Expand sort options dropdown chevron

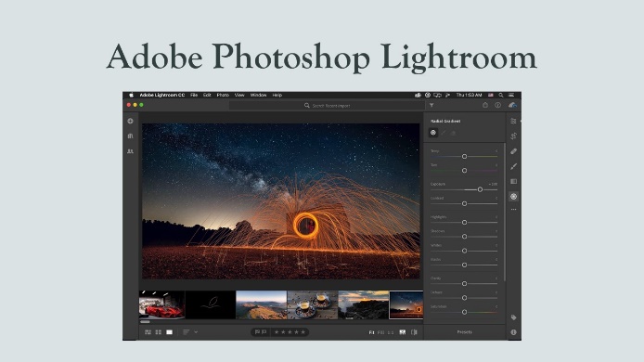[x=196, y=332]
